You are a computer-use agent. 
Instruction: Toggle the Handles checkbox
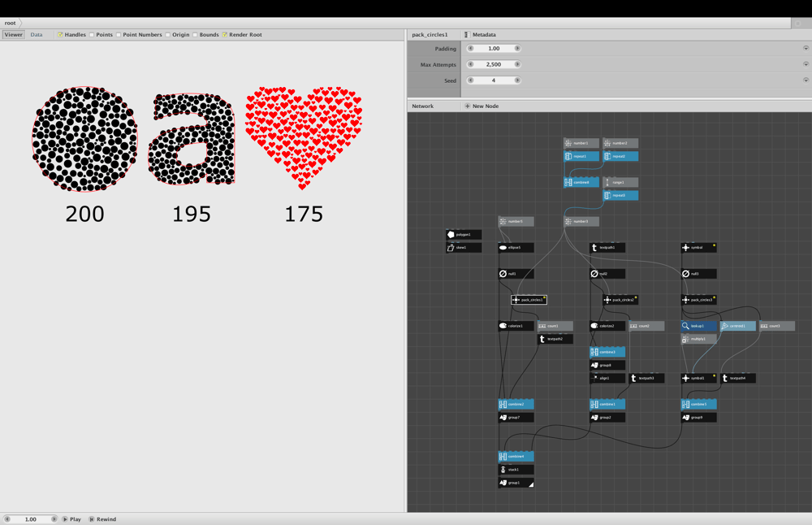[61, 35]
